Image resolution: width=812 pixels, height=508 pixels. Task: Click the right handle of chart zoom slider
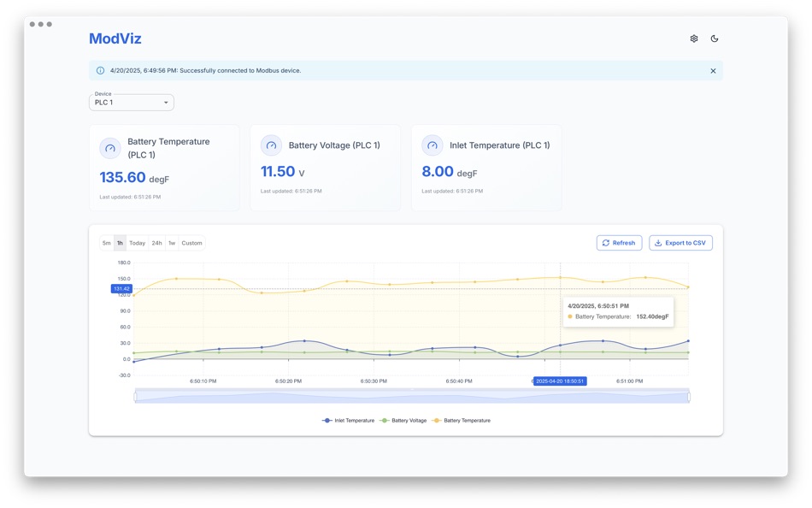689,397
